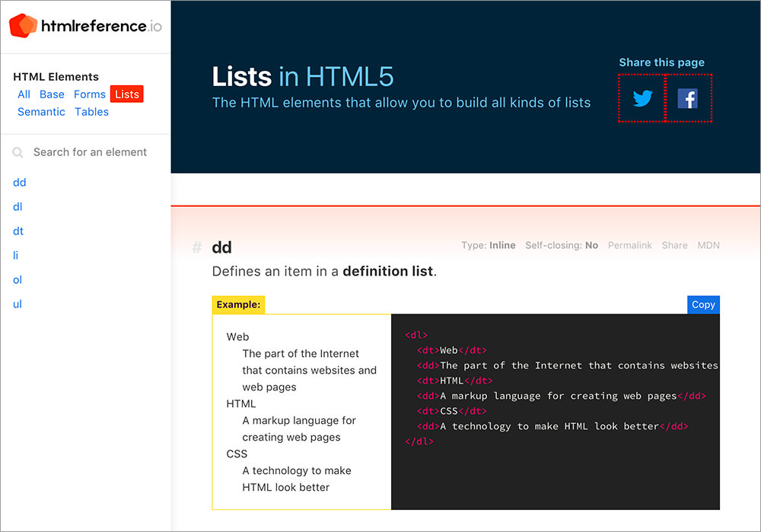Navigate to the ul element page

click(18, 304)
